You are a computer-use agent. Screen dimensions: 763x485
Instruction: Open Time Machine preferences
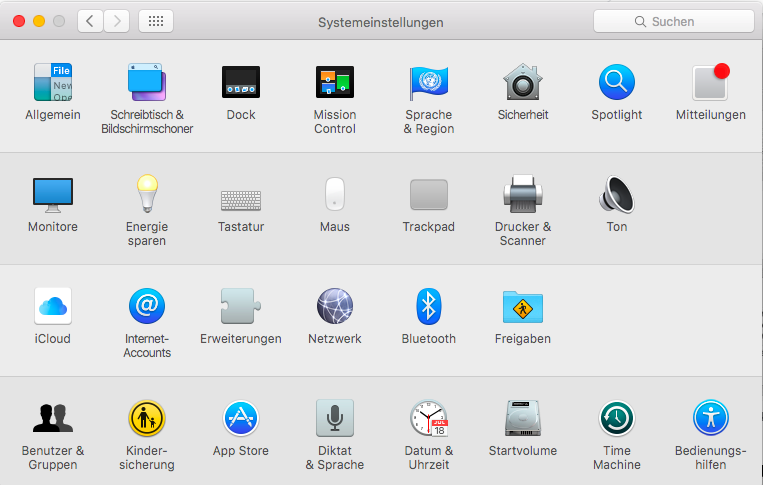[x=617, y=418]
